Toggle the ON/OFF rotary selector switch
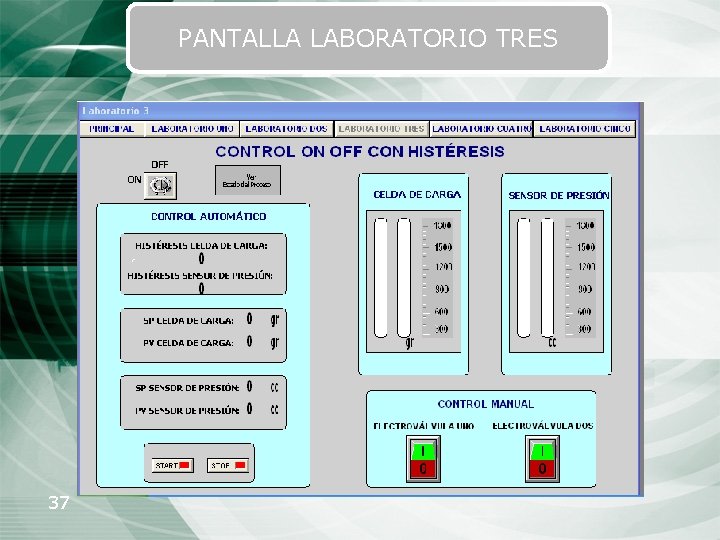This screenshot has height=540, width=720. pos(160,186)
